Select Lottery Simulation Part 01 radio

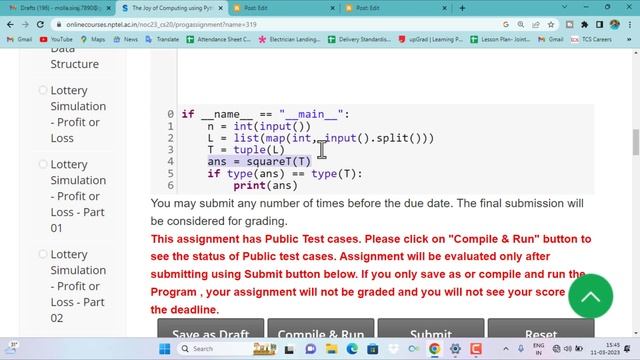click(43, 164)
